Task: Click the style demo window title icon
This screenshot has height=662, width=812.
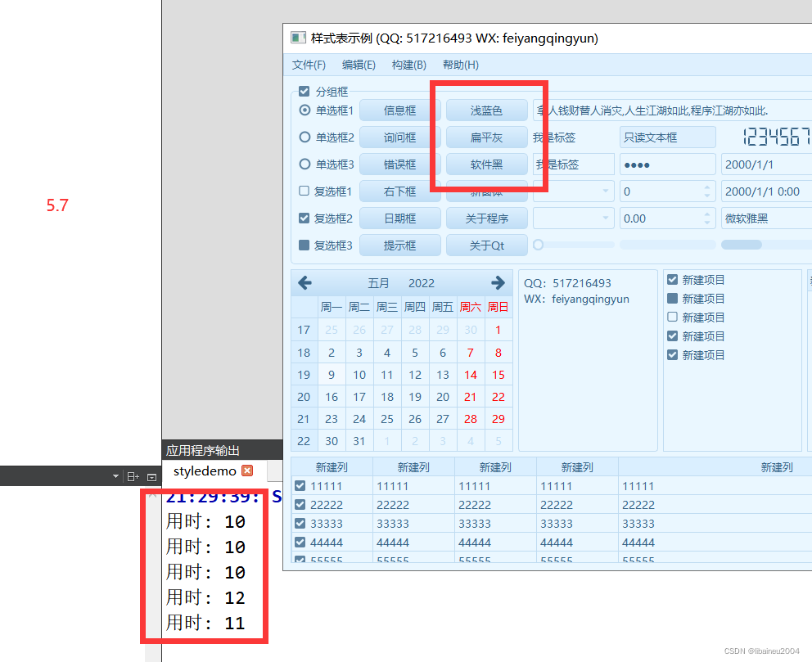Action: pyautogui.click(x=298, y=38)
